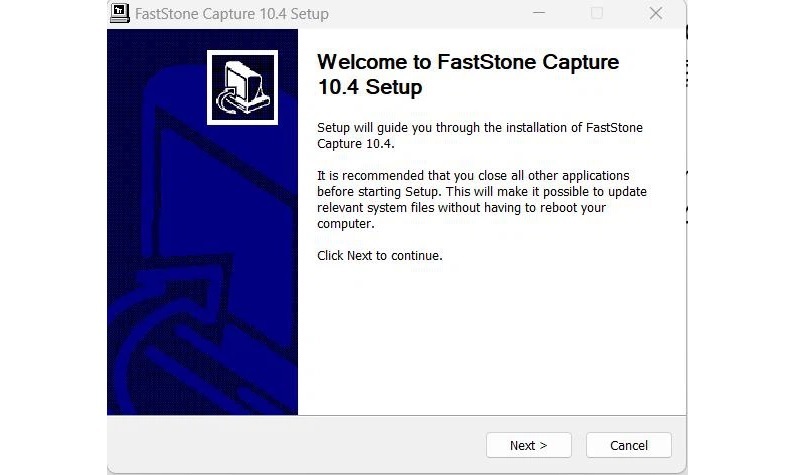This screenshot has width=800, height=475.
Task: Click blank white area below the instructions
Action: coord(490,340)
